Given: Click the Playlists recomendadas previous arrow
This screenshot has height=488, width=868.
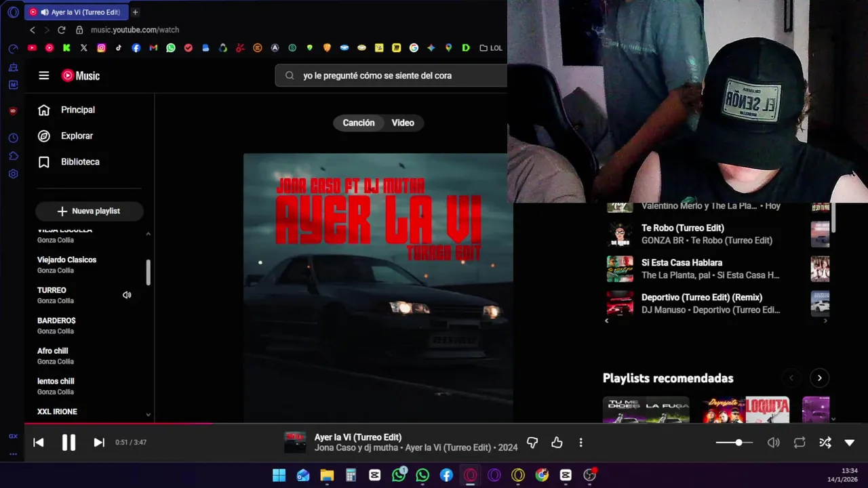Looking at the screenshot, I should 791,378.
